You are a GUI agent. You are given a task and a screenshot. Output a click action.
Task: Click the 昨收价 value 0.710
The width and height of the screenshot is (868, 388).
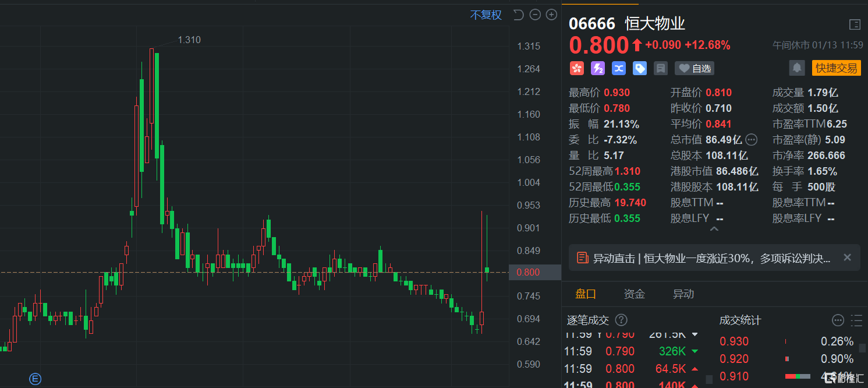click(718, 108)
